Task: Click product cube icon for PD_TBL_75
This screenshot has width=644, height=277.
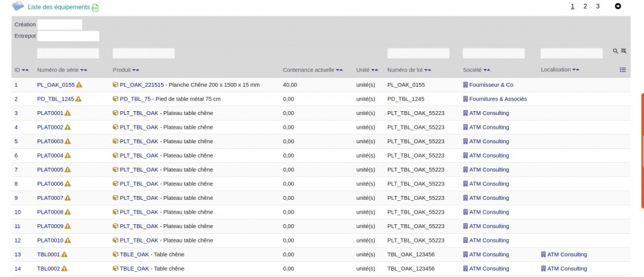Action: 116,99
